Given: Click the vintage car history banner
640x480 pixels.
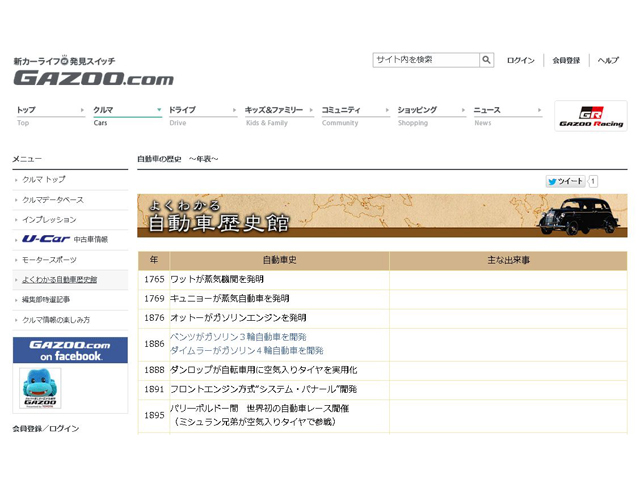Looking at the screenshot, I should pyautogui.click(x=382, y=216).
